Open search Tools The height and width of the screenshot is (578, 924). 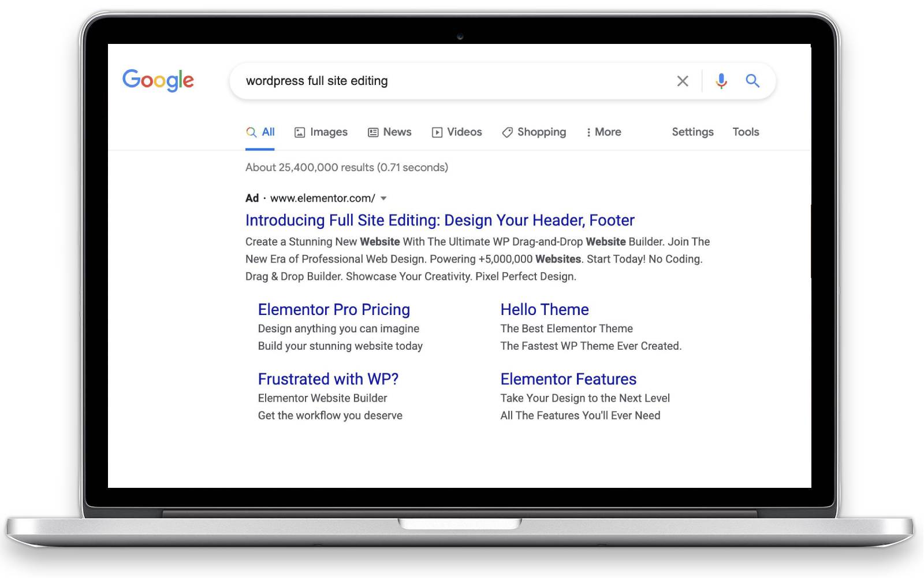point(746,132)
